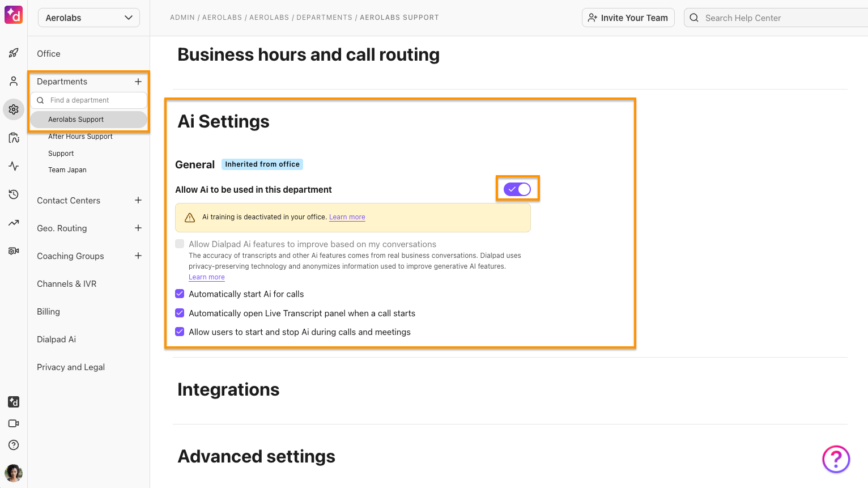Open Coaching Groups in sidebar
868x488 pixels.
[70, 256]
